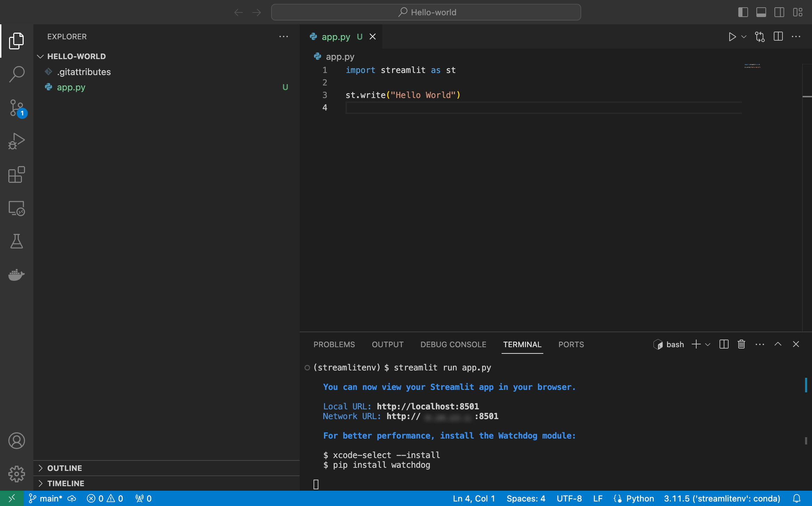Open the Remote Explorer view

(16, 208)
